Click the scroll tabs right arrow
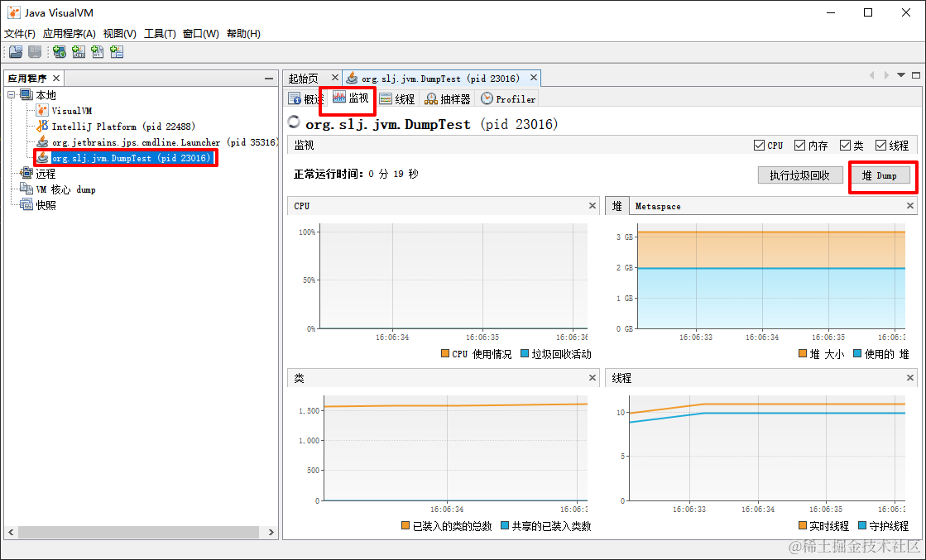 click(886, 75)
